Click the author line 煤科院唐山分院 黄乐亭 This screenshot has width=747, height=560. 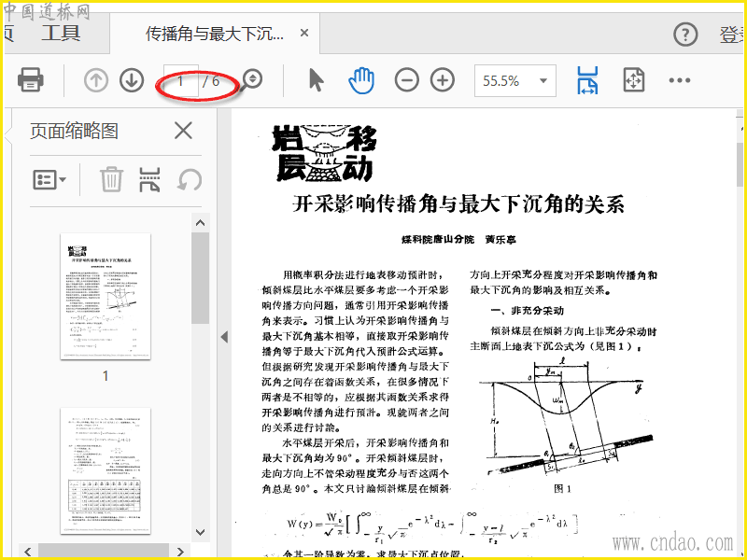tap(458, 239)
